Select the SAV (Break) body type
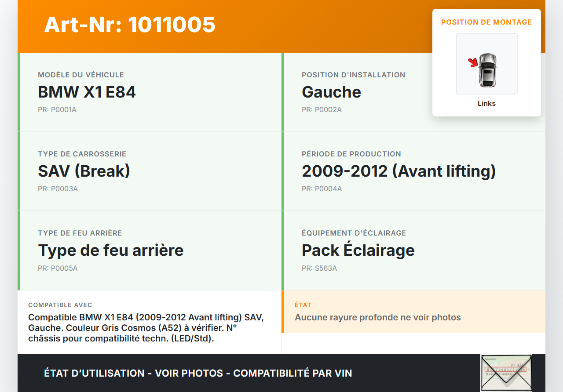This screenshot has width=563, height=392. [x=84, y=171]
